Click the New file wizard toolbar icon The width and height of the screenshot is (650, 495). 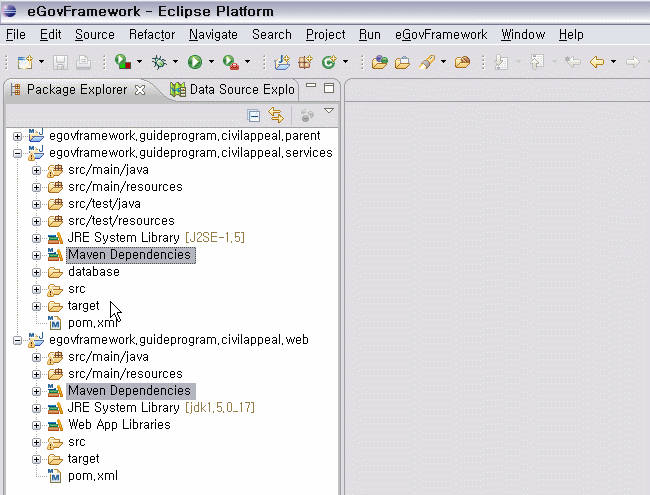(x=23, y=62)
